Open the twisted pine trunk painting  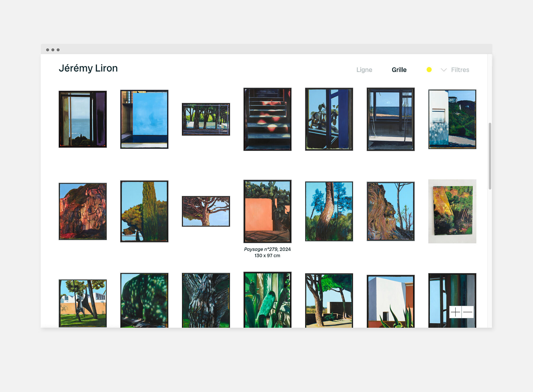[329, 211]
